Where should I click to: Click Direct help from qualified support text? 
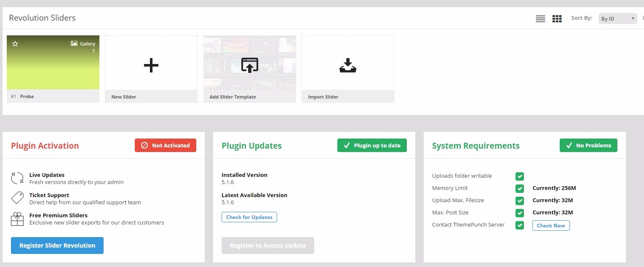[85, 203]
